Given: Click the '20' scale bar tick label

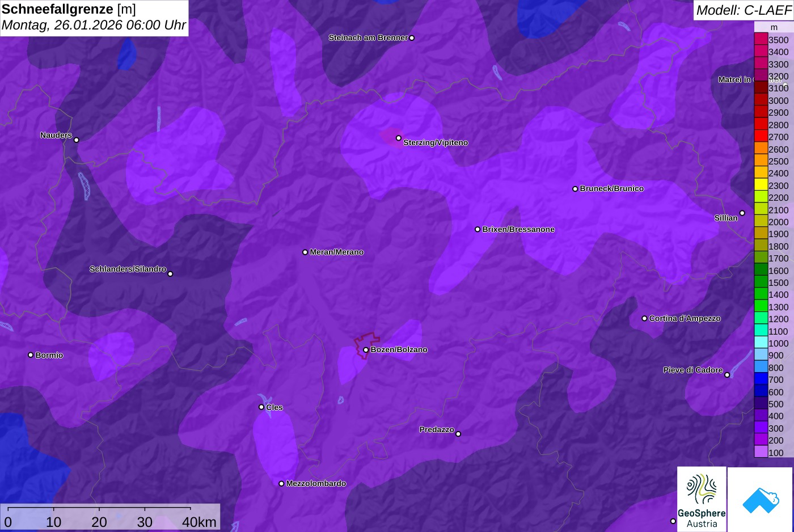Looking at the screenshot, I should click(99, 522).
